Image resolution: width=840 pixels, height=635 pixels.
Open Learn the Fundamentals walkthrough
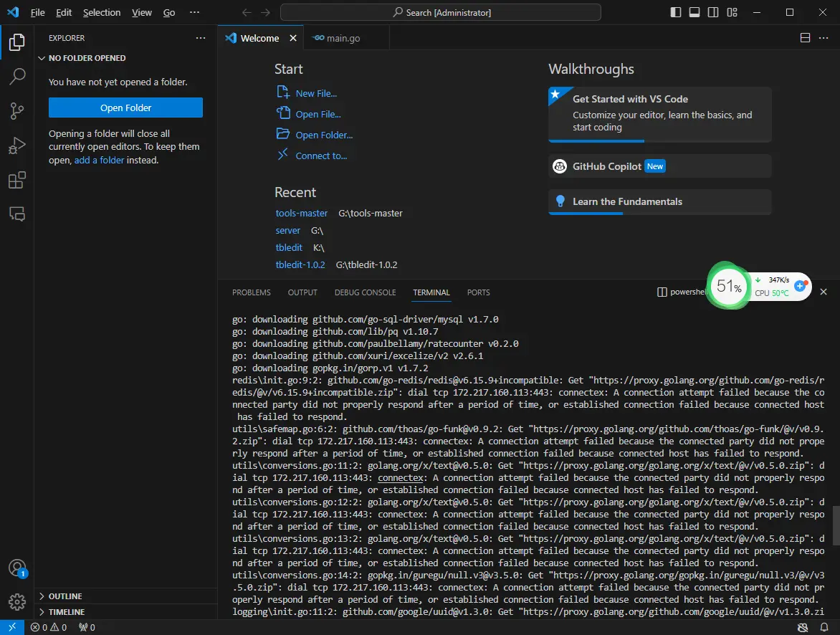click(x=660, y=201)
